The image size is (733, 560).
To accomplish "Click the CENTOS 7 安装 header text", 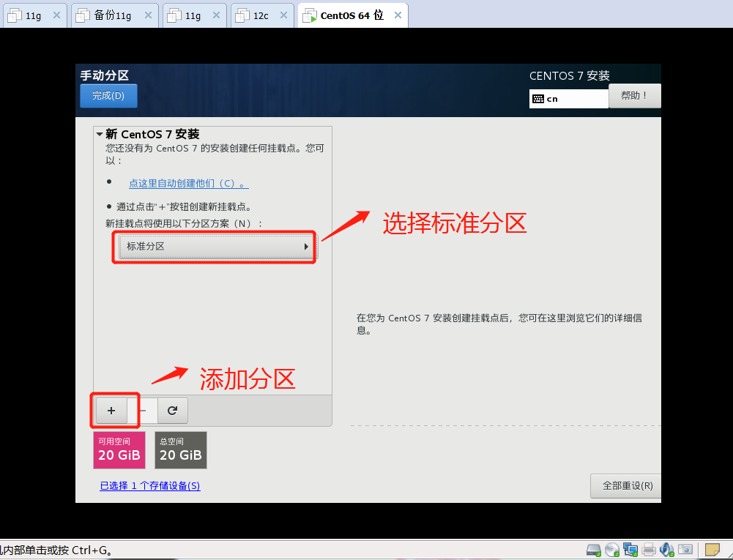I will [570, 75].
